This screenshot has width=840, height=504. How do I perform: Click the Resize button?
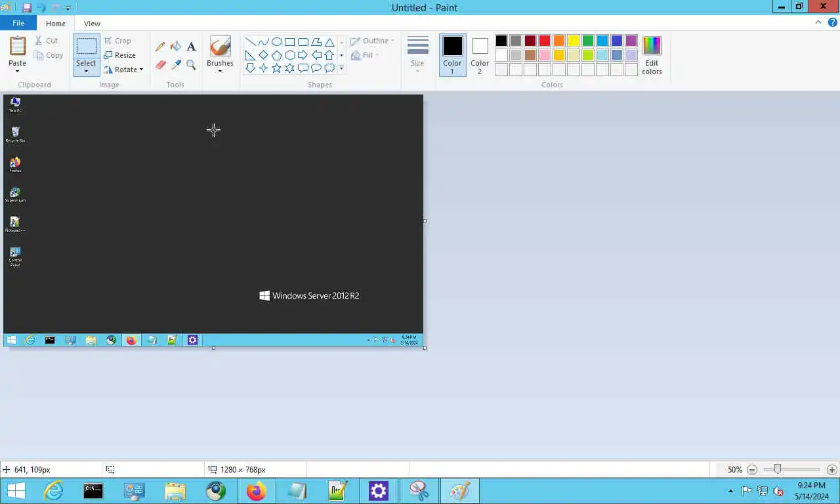click(120, 55)
